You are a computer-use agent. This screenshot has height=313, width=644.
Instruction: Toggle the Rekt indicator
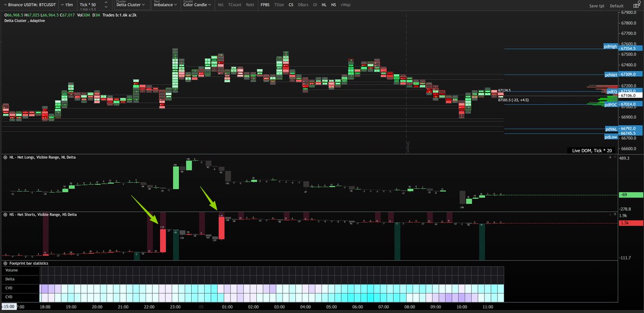pyautogui.click(x=250, y=5)
